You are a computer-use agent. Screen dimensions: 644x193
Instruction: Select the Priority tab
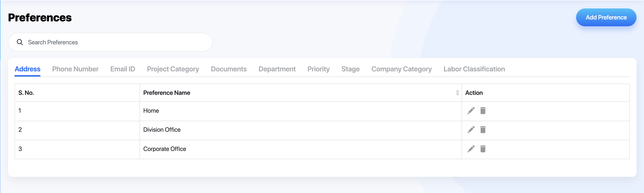pos(318,69)
